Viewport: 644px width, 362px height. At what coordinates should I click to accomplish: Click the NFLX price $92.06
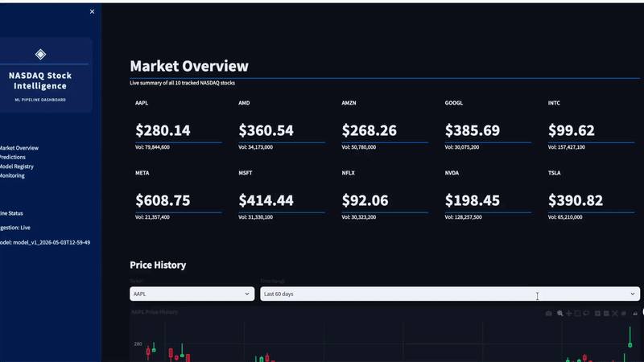pos(365,200)
